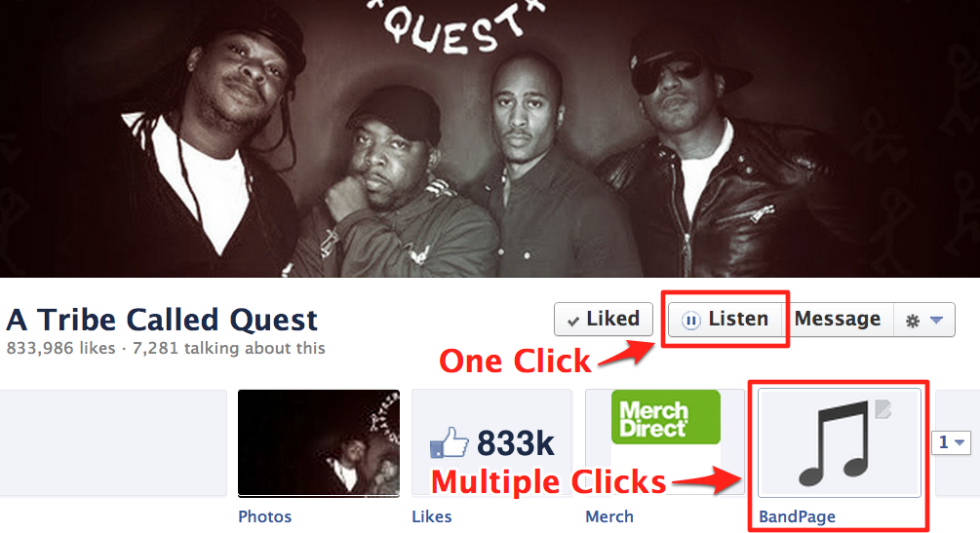
Task: Click the edit pencil icon on BandPage tile
Action: pyautogui.click(x=882, y=409)
